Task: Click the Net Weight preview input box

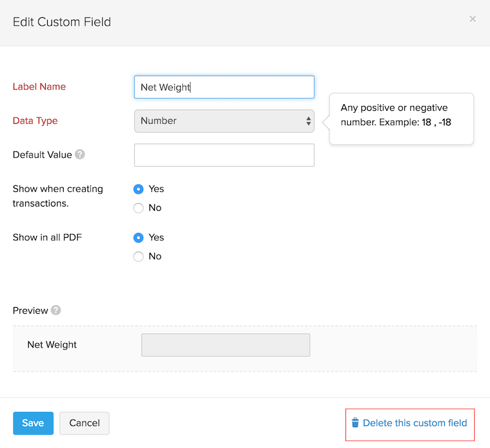Action: click(x=225, y=345)
